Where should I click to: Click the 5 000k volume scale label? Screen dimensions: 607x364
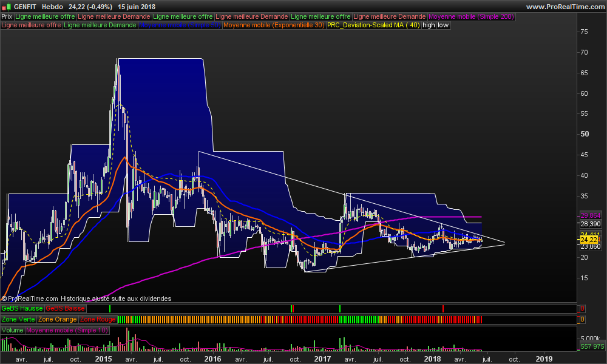591,339
